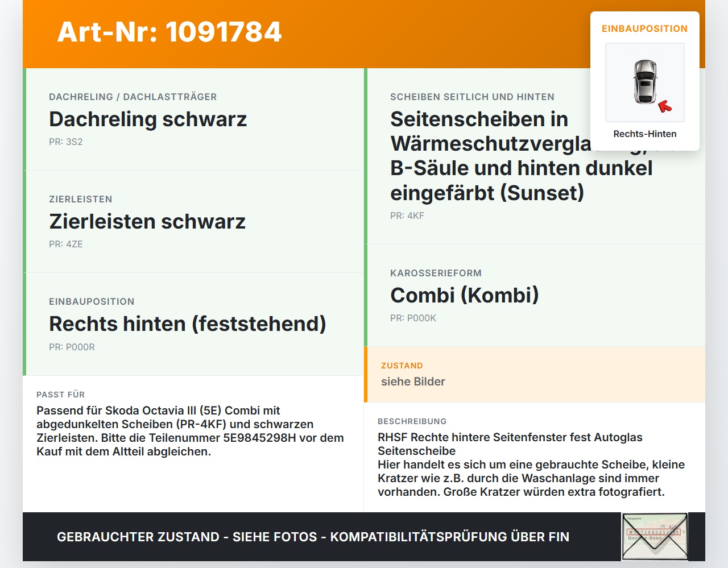Click the ZUSTAND label
This screenshot has width=728, height=568.
point(402,366)
